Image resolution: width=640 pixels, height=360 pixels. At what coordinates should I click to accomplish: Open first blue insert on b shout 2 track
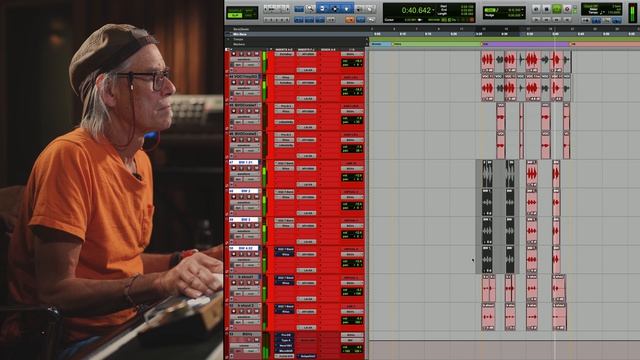(284, 306)
